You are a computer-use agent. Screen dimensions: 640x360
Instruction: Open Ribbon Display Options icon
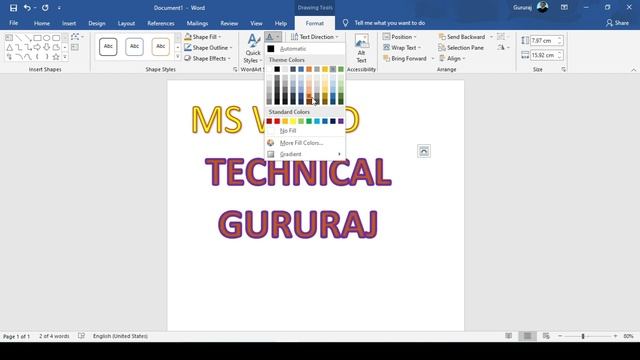coord(564,8)
